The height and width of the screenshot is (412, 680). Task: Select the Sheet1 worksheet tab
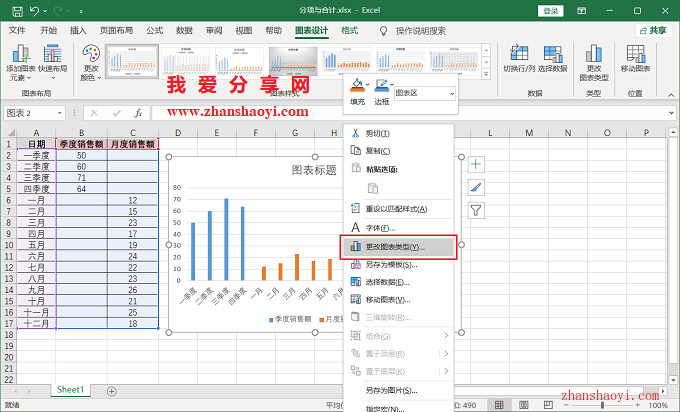[x=70, y=390]
